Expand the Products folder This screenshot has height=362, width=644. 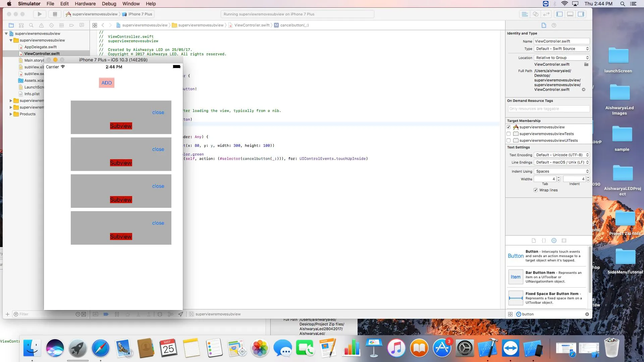point(11,114)
